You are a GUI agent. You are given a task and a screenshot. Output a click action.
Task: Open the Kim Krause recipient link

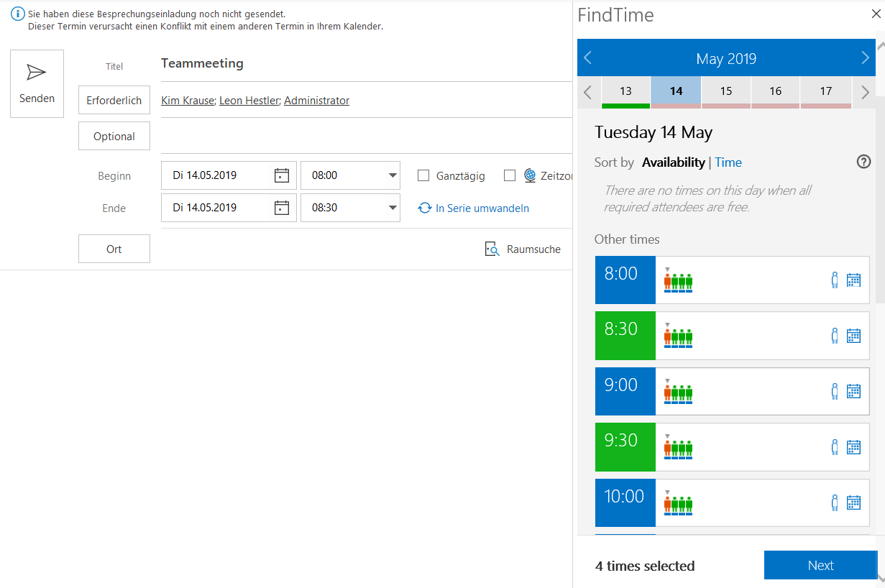click(188, 100)
